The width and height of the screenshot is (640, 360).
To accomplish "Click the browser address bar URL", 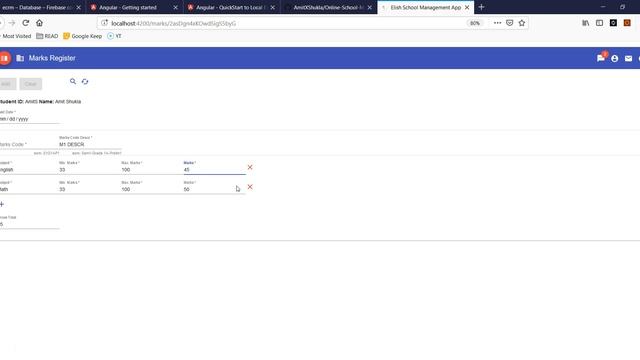I will 173,23.
